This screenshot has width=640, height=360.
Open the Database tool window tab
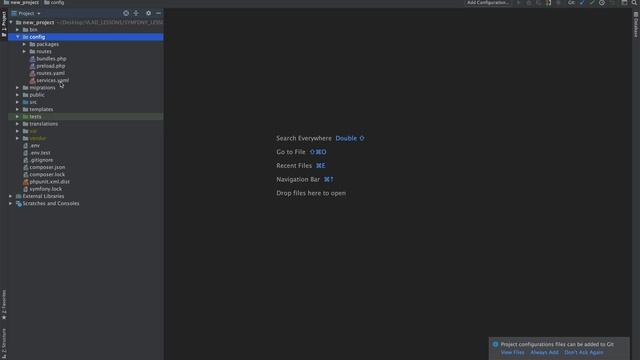636,24
